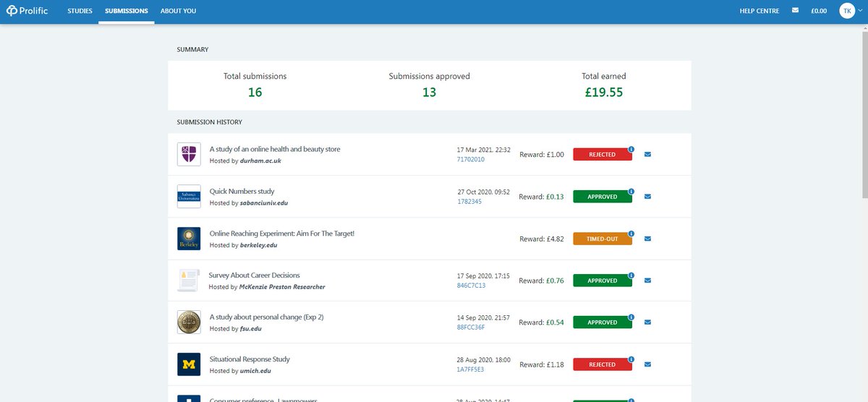Screen dimensions: 868x402
Task: Open submission ID 88FCC36F
Action: (471, 328)
